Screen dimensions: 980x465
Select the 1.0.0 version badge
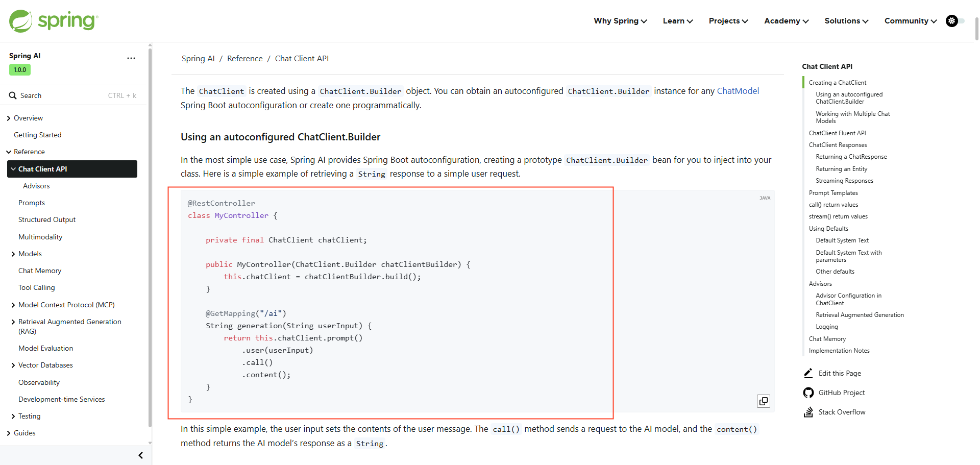(20, 70)
